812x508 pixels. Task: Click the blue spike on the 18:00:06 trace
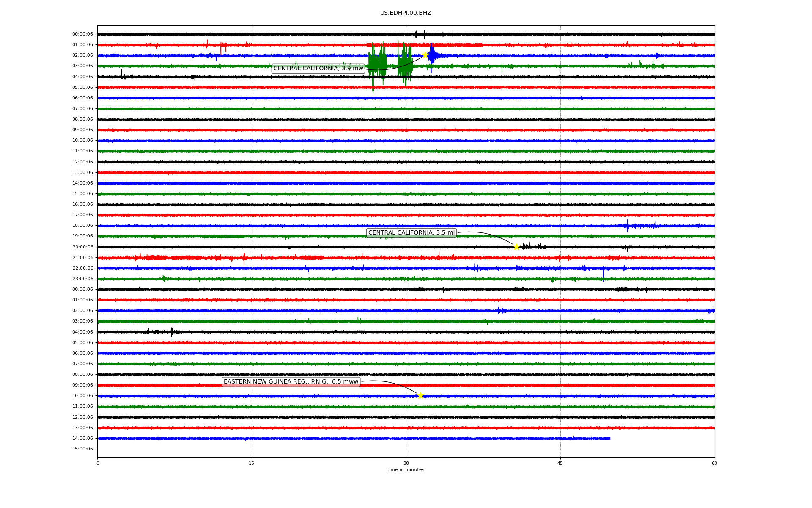(628, 226)
